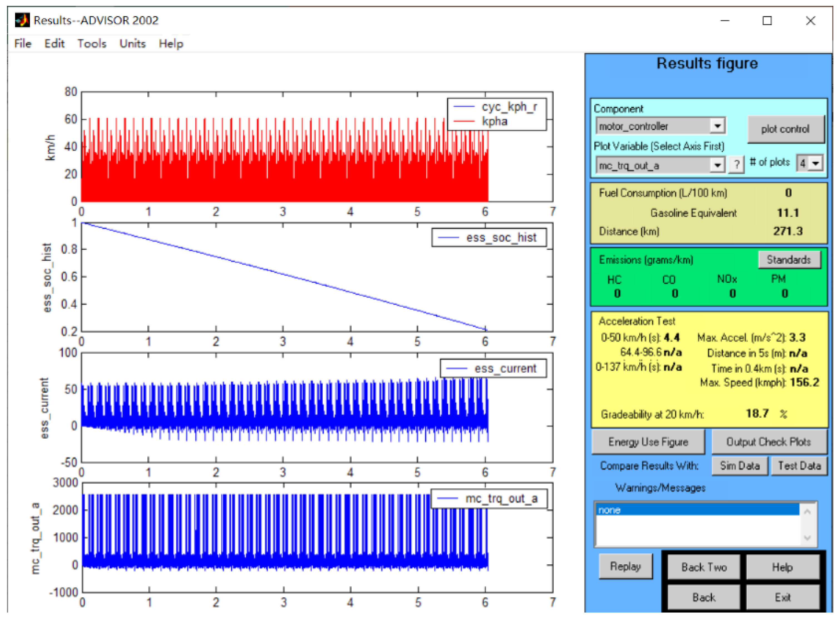Click the question mark help button

[x=736, y=164]
